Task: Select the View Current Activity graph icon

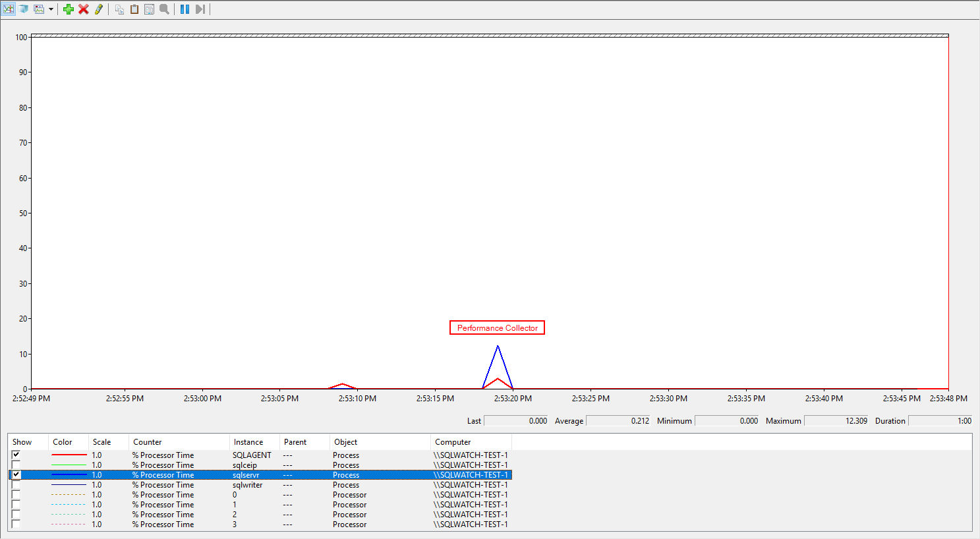Action: point(9,9)
